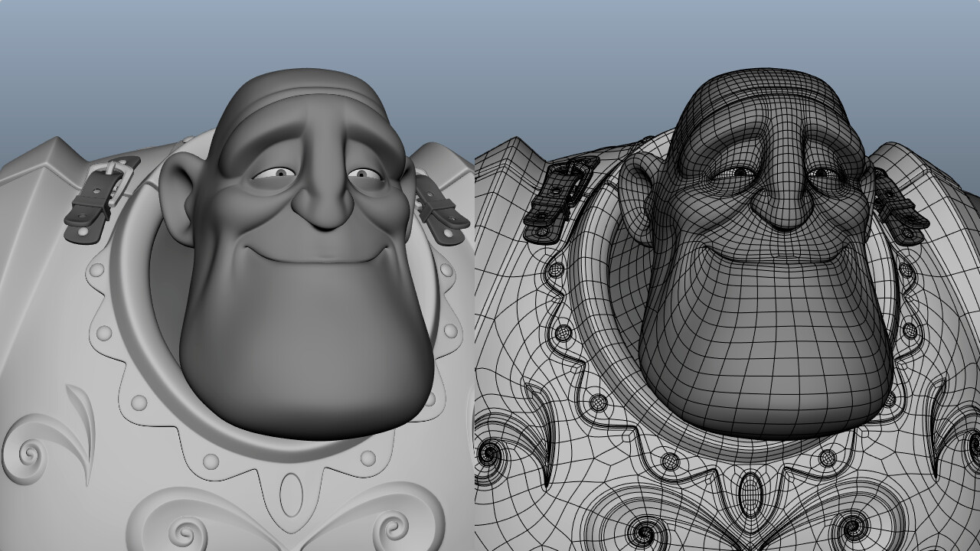Pick the shaded model's visible ear

[178, 197]
